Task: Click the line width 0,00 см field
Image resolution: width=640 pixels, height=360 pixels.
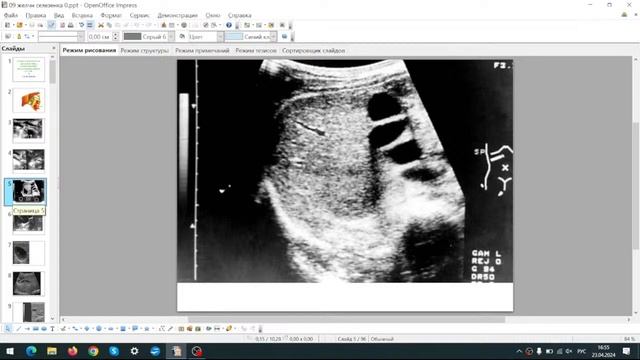Action: (99, 36)
